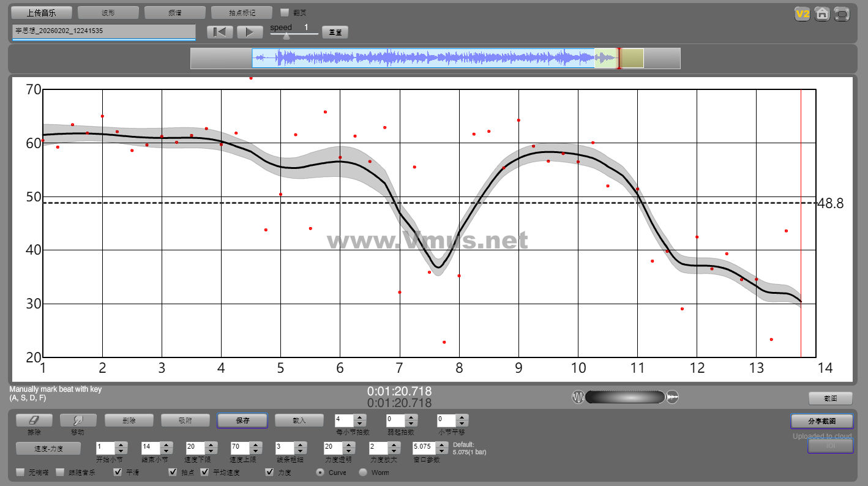
Task: Click the speed slider handle
Action: click(x=286, y=36)
